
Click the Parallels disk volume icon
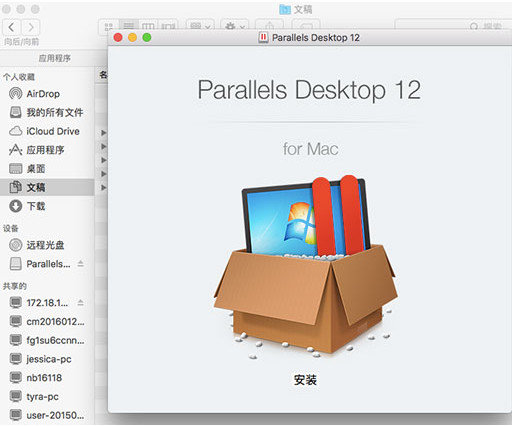pyautogui.click(x=15, y=264)
